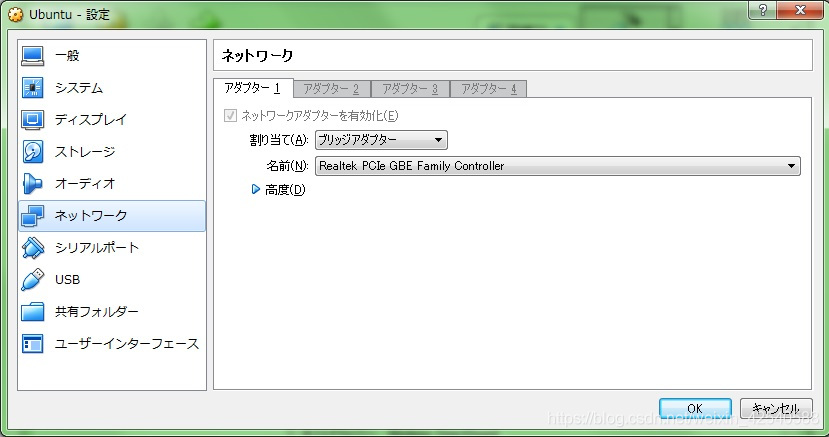Image resolution: width=829 pixels, height=437 pixels.
Task: Click the Storage (ストレージ) disk icon
Action: (x=33, y=152)
